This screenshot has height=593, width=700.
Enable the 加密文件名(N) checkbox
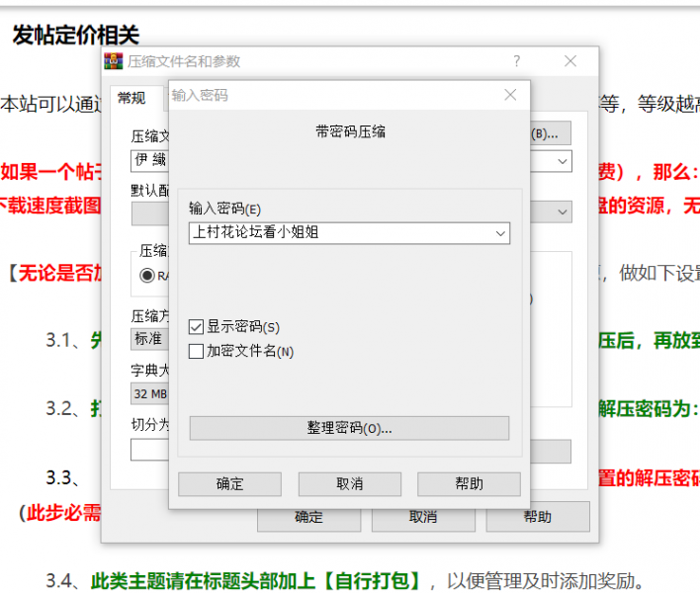[x=196, y=351]
